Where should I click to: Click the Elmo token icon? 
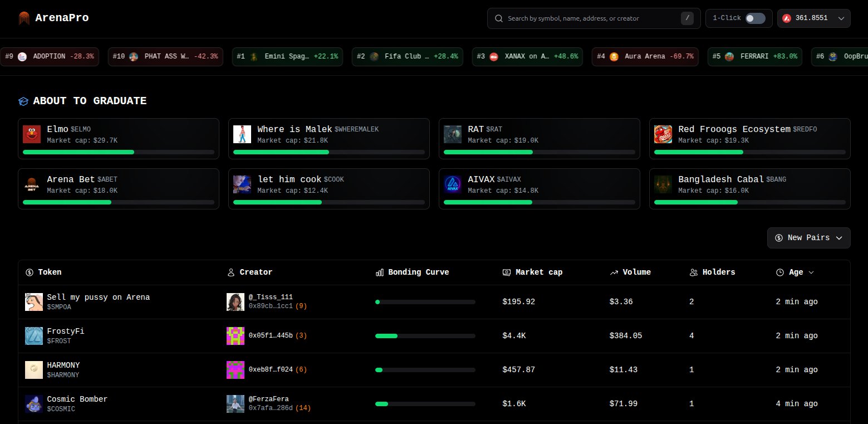coord(32,134)
